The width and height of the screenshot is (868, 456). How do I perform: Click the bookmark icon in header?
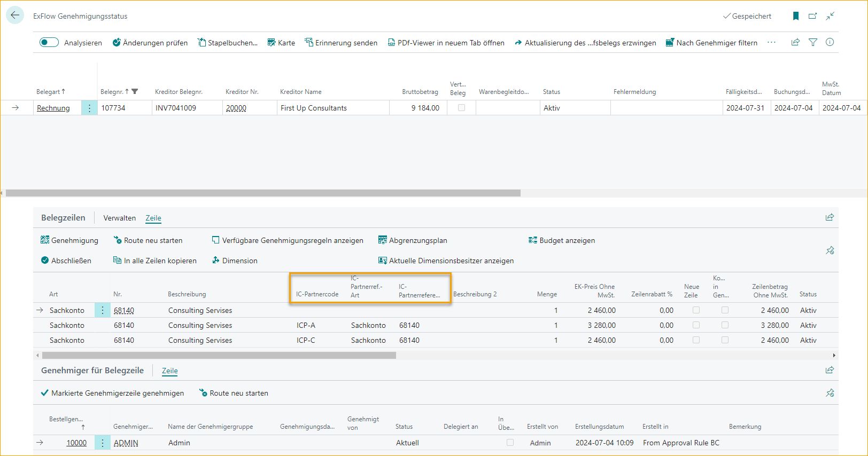[796, 16]
